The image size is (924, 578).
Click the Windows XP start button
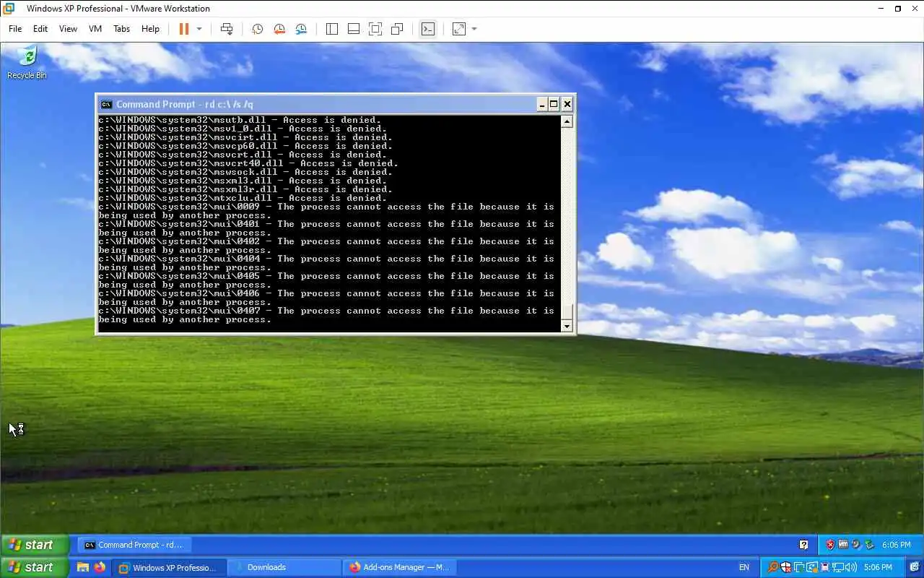(x=34, y=545)
